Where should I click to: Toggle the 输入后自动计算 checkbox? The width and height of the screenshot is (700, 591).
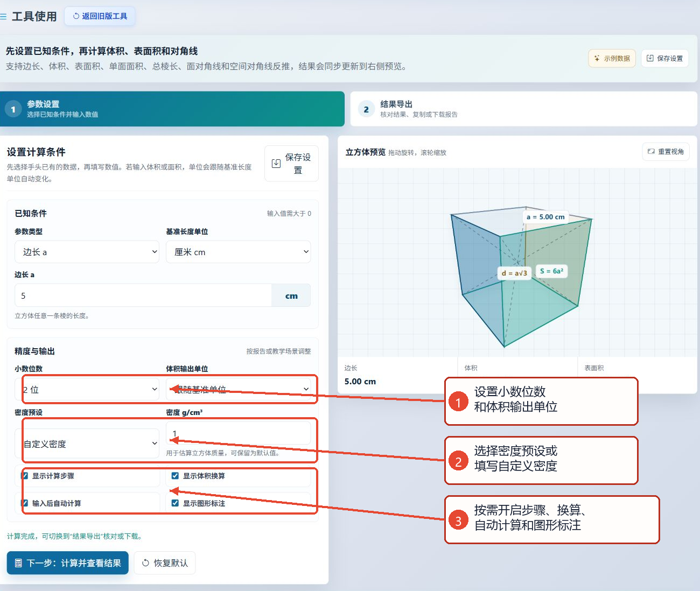tap(24, 503)
